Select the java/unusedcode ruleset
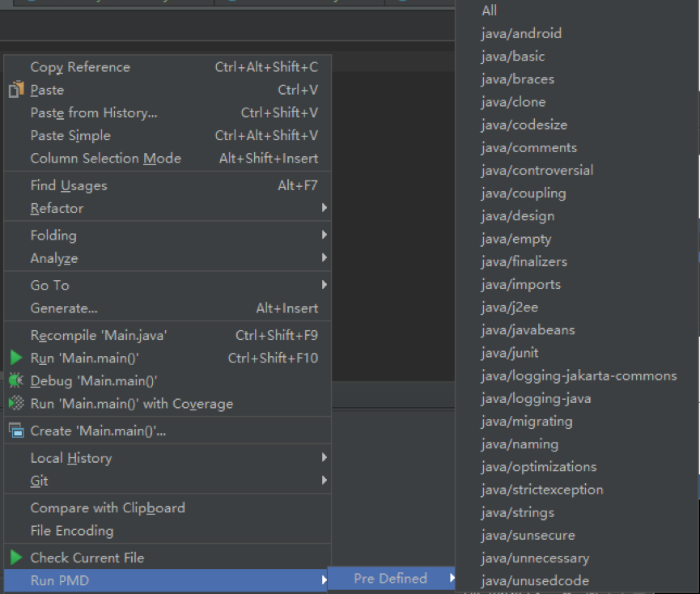 [x=577, y=580]
